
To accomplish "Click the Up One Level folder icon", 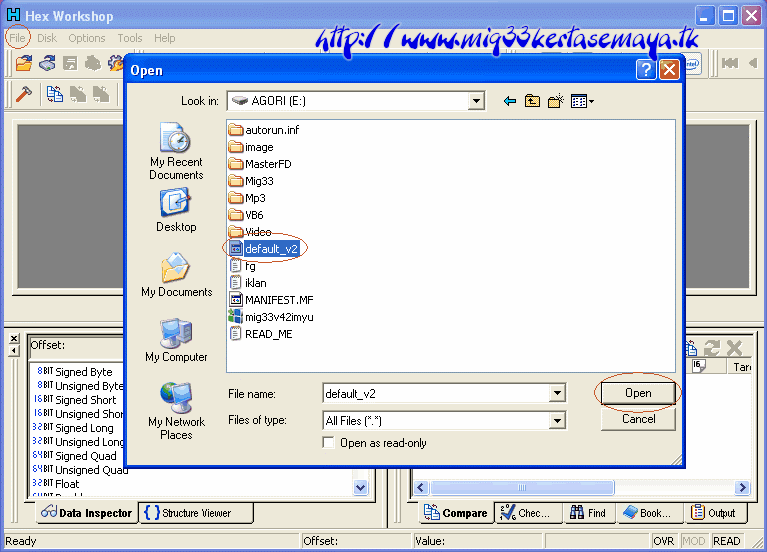I will [x=532, y=101].
